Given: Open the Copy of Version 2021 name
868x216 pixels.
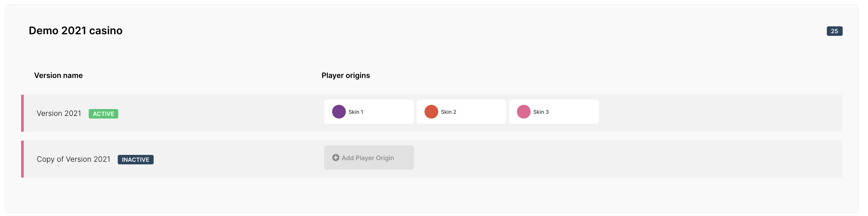Looking at the screenshot, I should coord(73,159).
